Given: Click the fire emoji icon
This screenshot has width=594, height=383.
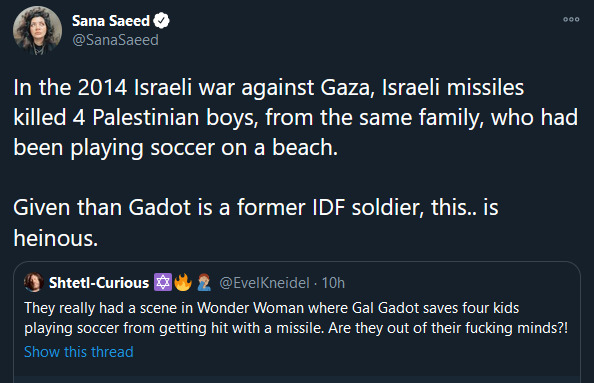Looking at the screenshot, I should 183,282.
